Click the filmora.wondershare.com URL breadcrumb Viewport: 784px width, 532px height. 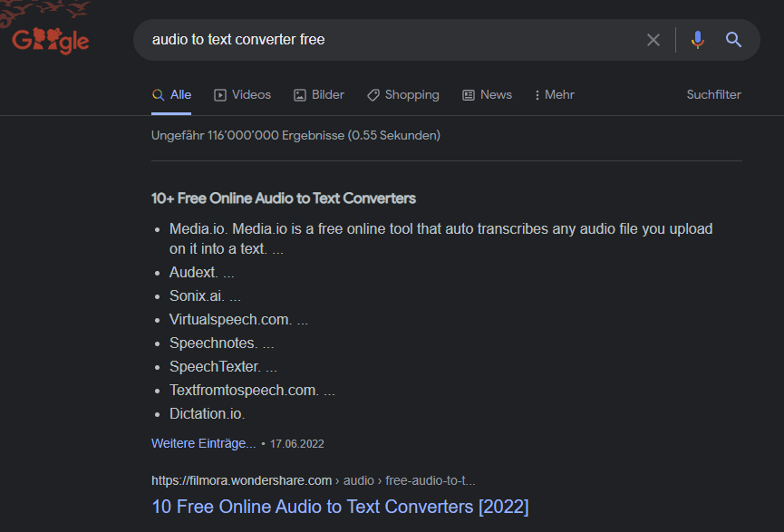314,480
